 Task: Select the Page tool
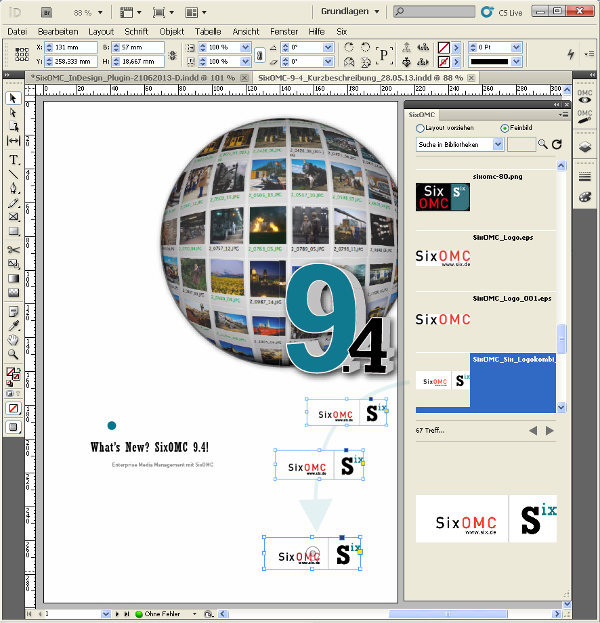(13, 127)
